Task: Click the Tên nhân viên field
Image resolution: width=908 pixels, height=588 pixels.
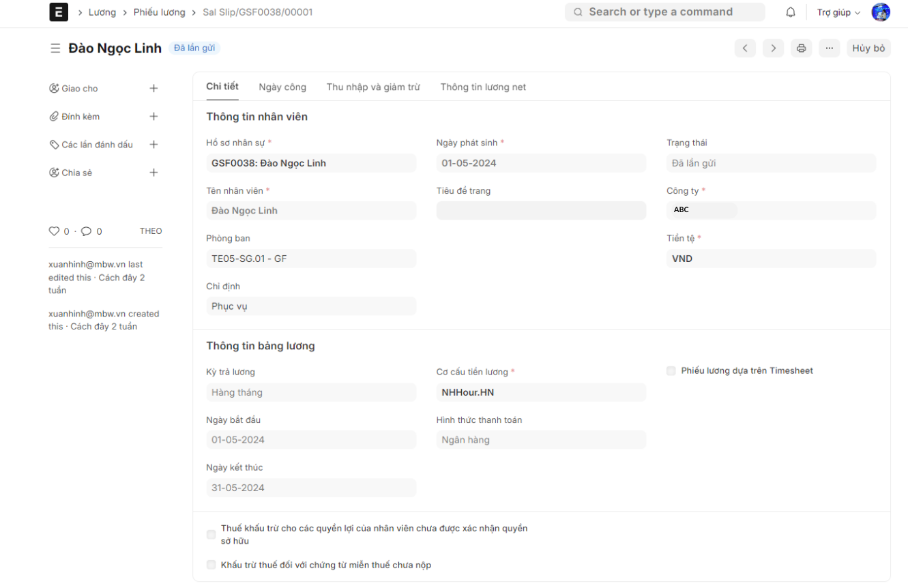Action: click(311, 211)
